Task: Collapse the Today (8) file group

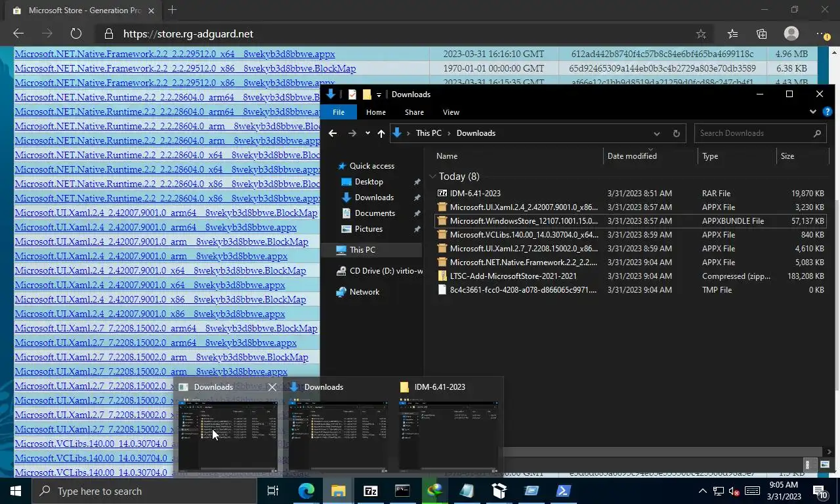Action: point(432,177)
